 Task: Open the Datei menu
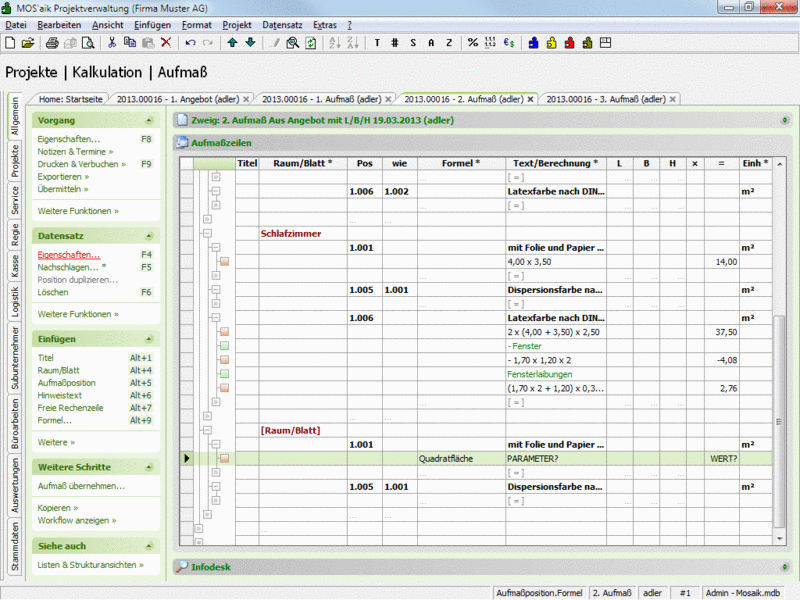pos(16,25)
